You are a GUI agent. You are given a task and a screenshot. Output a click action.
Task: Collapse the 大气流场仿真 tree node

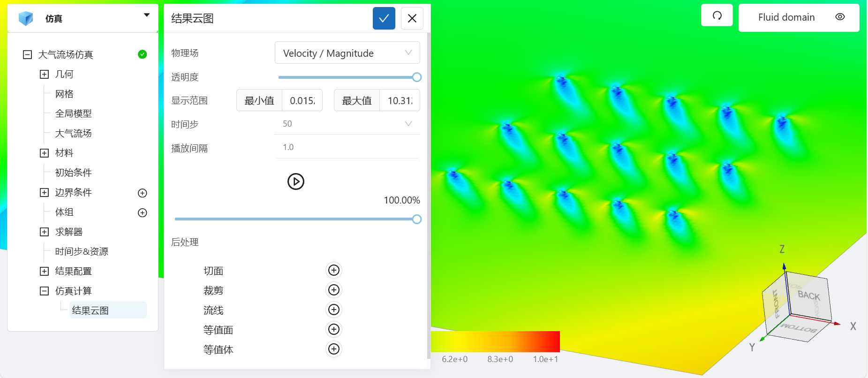pos(28,54)
